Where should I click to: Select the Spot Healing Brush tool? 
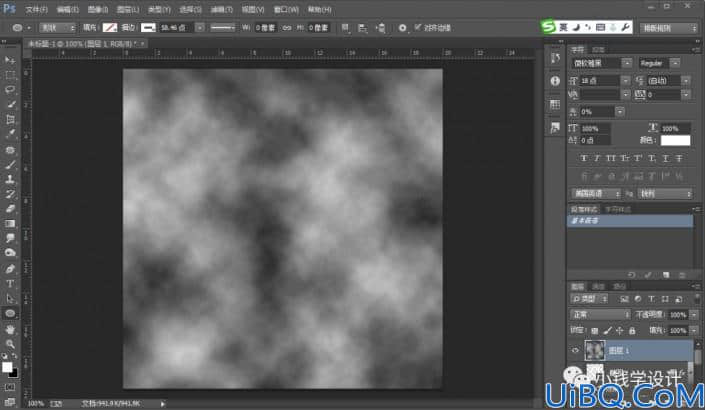coord(10,150)
